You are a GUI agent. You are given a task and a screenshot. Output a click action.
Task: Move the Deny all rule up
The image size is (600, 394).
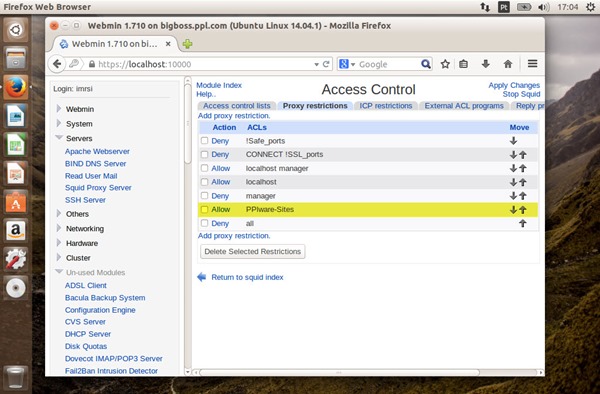523,223
